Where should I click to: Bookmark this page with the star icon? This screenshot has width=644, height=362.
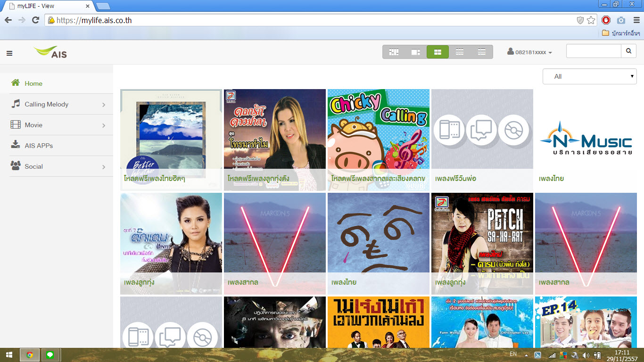click(x=591, y=20)
